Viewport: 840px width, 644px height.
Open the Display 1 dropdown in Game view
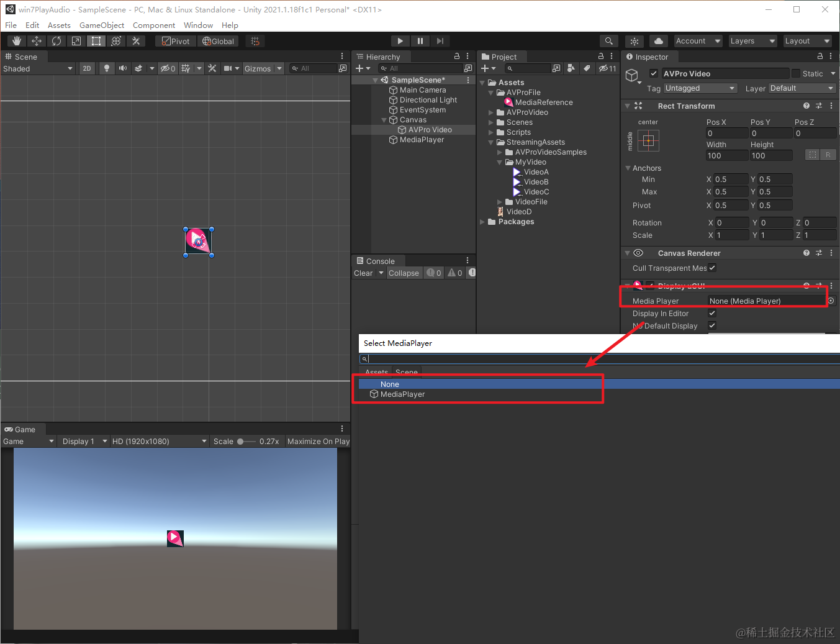84,441
